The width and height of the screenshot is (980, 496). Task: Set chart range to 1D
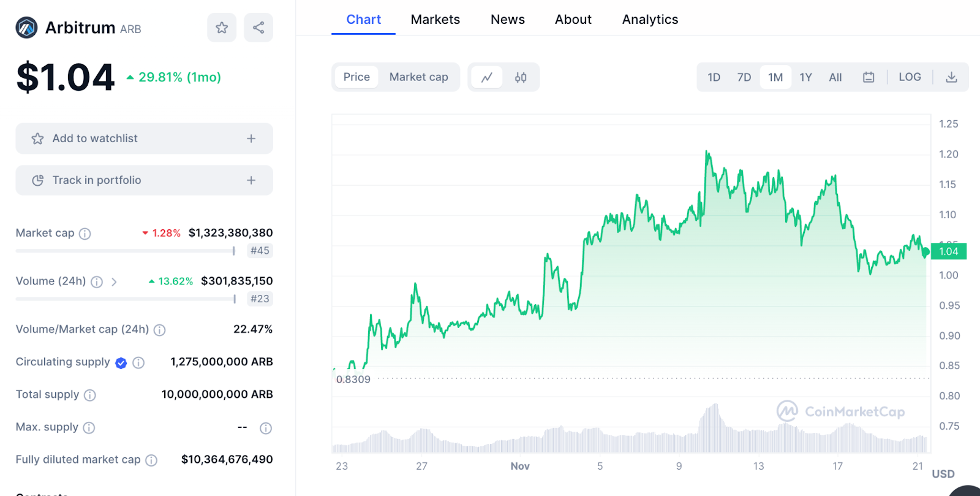pos(714,77)
